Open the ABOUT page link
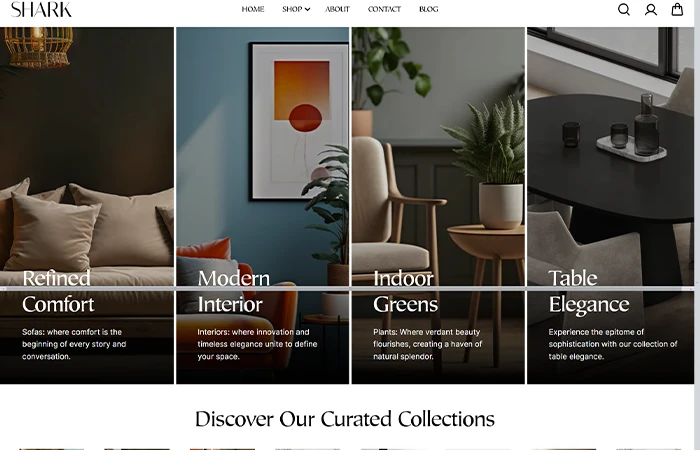The height and width of the screenshot is (450, 700). pyautogui.click(x=337, y=9)
